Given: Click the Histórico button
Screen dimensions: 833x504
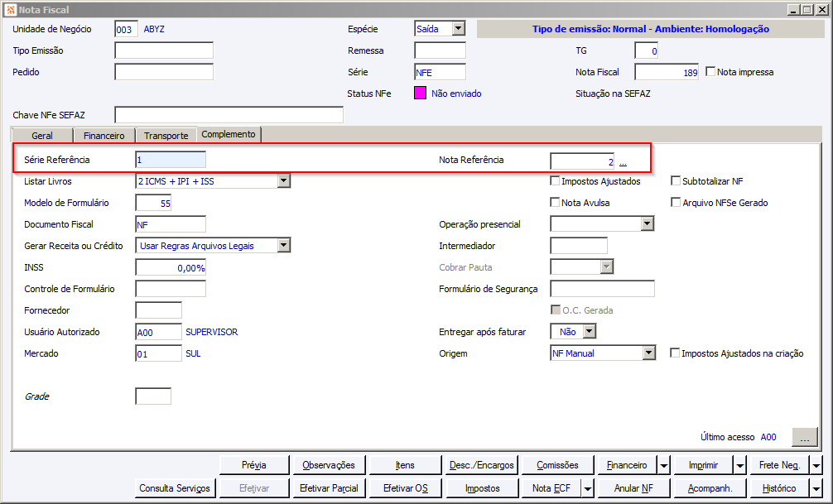Looking at the screenshot, I should point(779,488).
